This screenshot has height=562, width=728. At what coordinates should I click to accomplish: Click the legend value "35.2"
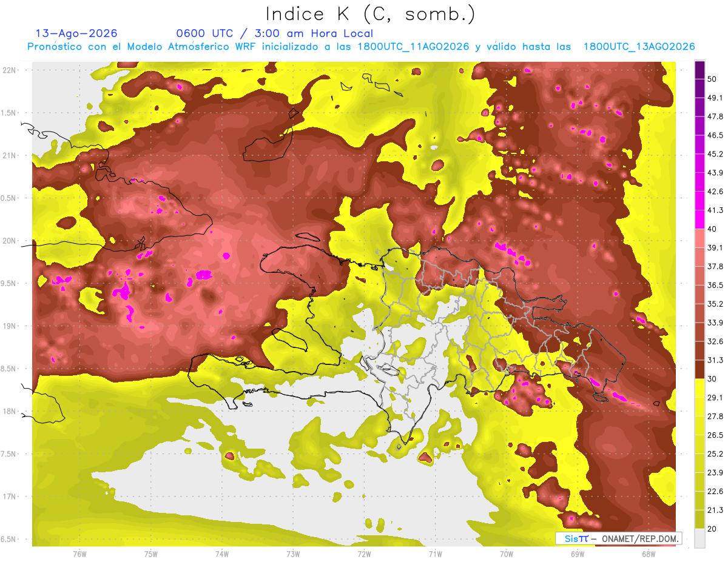click(x=715, y=304)
